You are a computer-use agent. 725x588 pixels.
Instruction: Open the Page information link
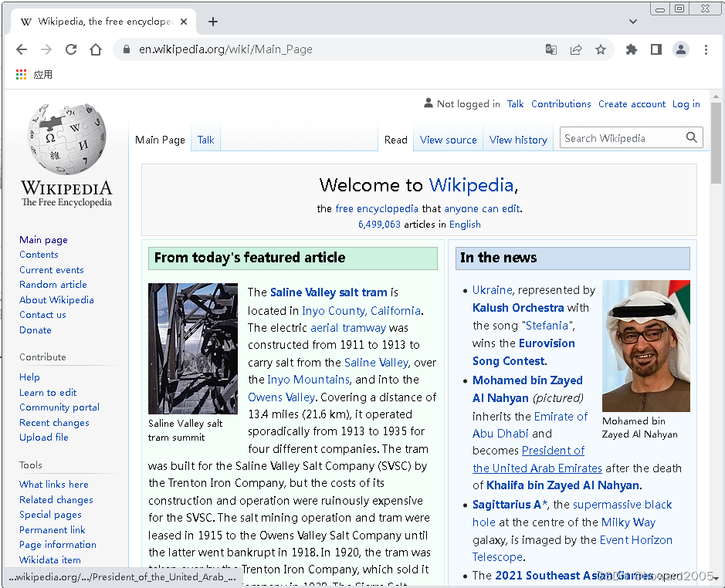[58, 544]
